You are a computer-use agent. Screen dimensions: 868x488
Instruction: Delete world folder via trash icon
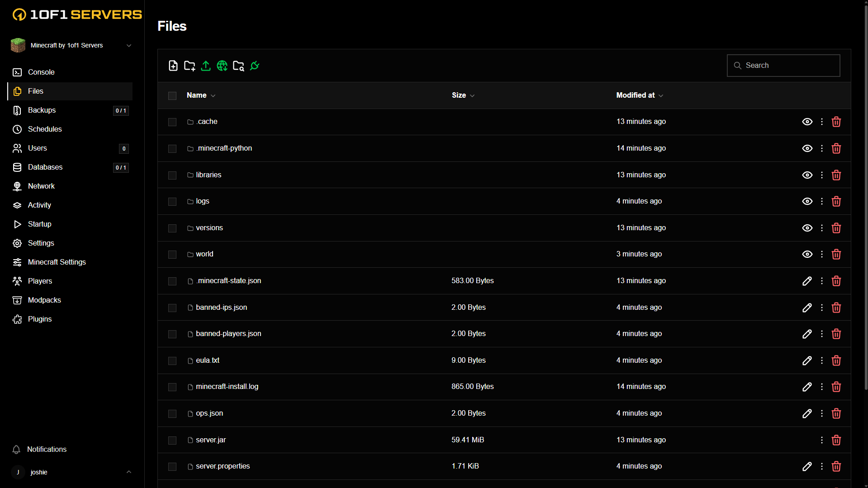(x=836, y=254)
